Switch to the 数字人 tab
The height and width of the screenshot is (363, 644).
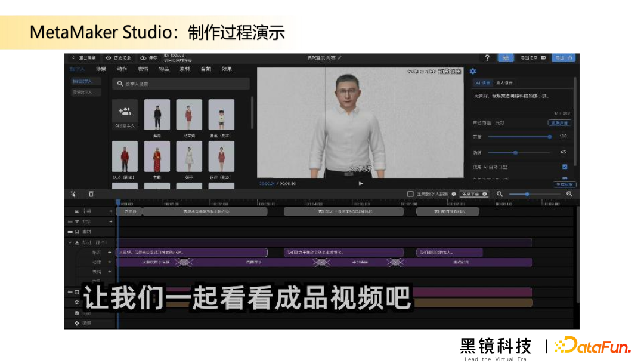77,69
